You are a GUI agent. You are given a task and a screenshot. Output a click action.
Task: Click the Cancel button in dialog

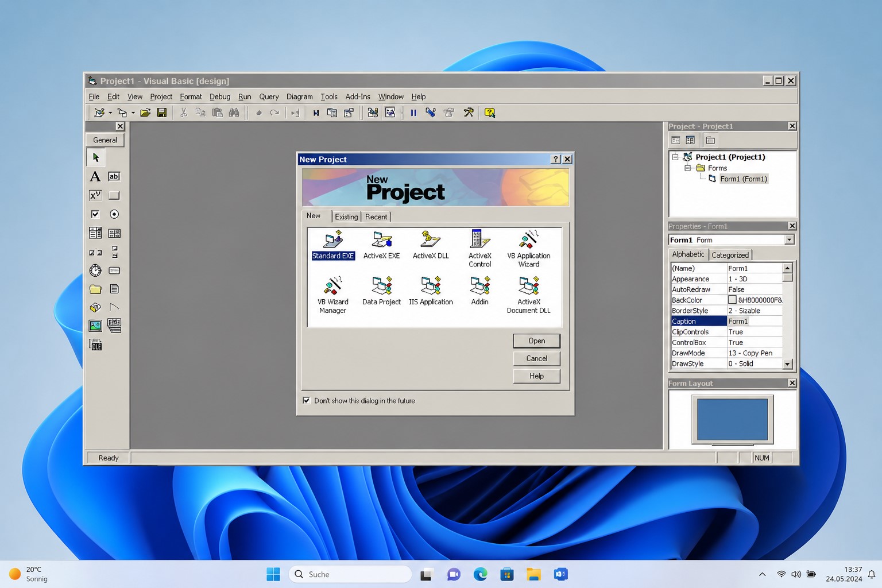[x=537, y=358]
